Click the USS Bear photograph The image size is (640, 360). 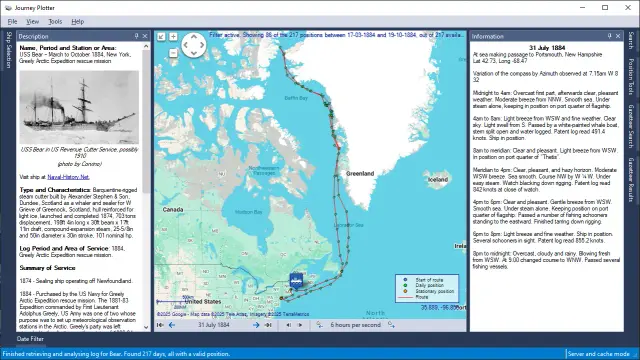pos(79,107)
